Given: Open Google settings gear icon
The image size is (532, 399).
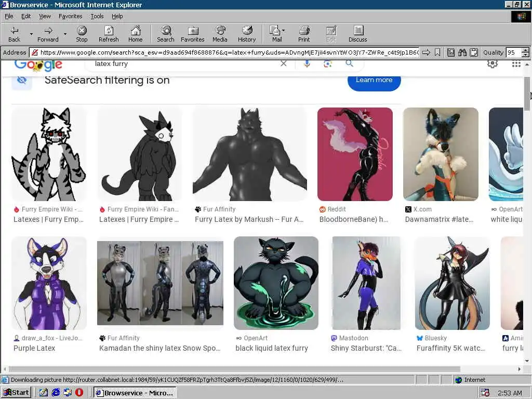Looking at the screenshot, I should pyautogui.click(x=493, y=63).
